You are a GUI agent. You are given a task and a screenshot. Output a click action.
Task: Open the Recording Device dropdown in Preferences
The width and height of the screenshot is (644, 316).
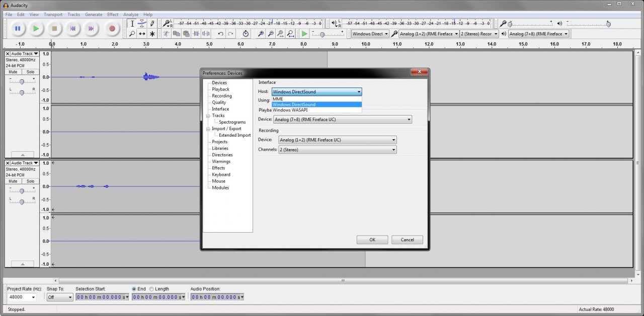tap(338, 140)
